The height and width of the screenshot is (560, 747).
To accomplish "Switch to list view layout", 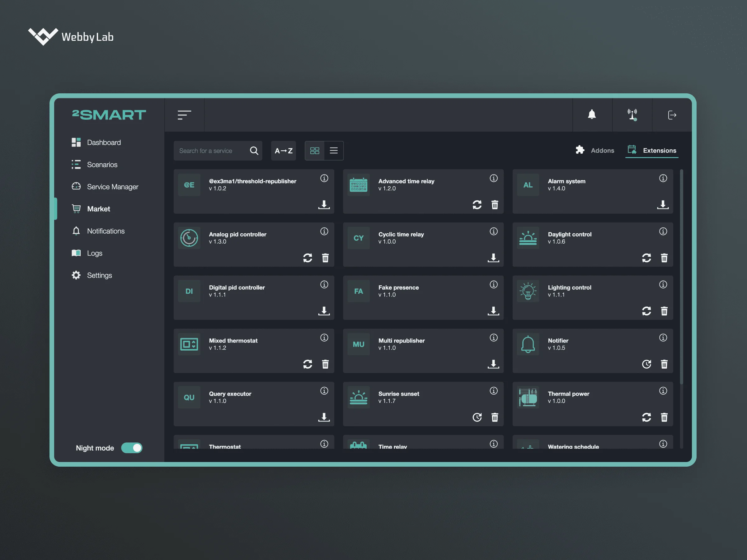I will click(334, 151).
